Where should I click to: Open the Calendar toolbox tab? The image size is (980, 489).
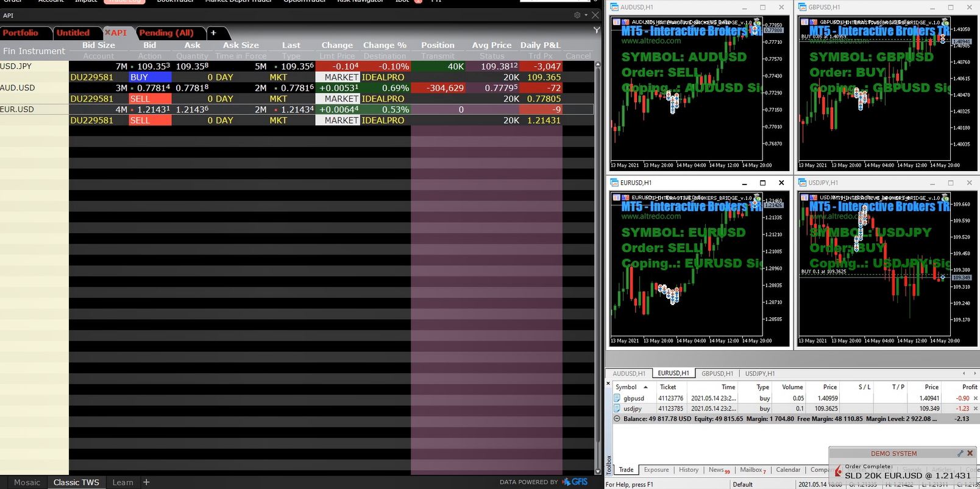788,470
